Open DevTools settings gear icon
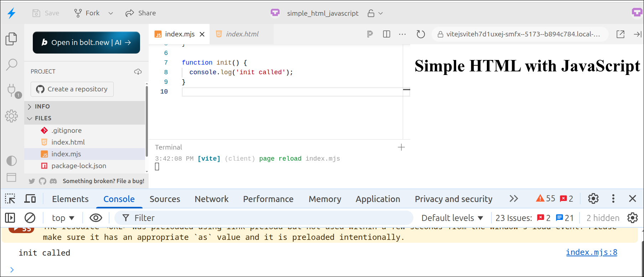 pyautogui.click(x=593, y=199)
